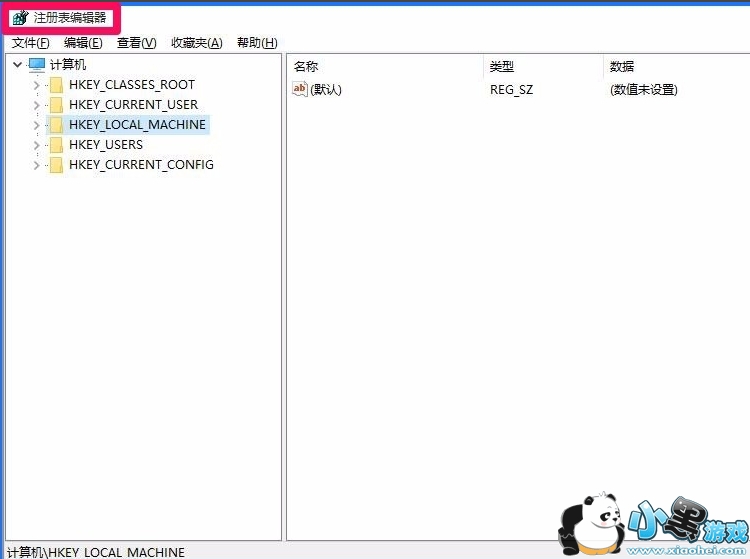Select the HKEY_CURRENT_USER label

133,105
